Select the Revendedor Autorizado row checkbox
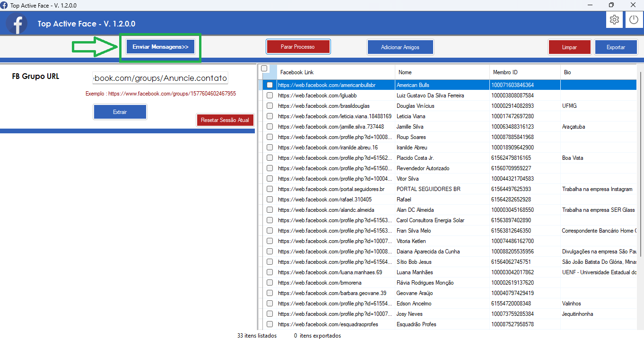This screenshot has width=644, height=339. (270, 168)
